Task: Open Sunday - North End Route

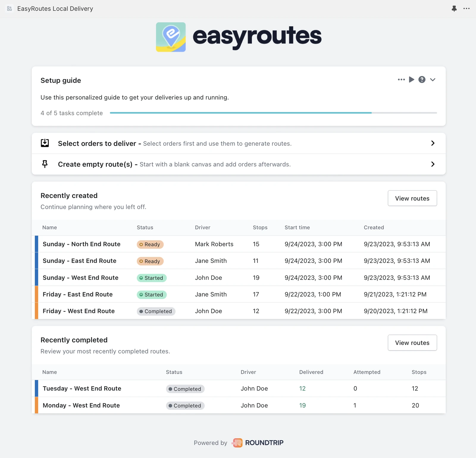Action: point(82,244)
